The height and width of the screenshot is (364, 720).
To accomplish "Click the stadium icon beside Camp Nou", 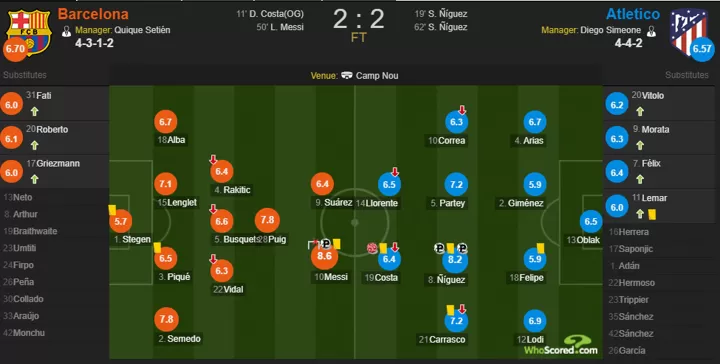I will coord(347,75).
